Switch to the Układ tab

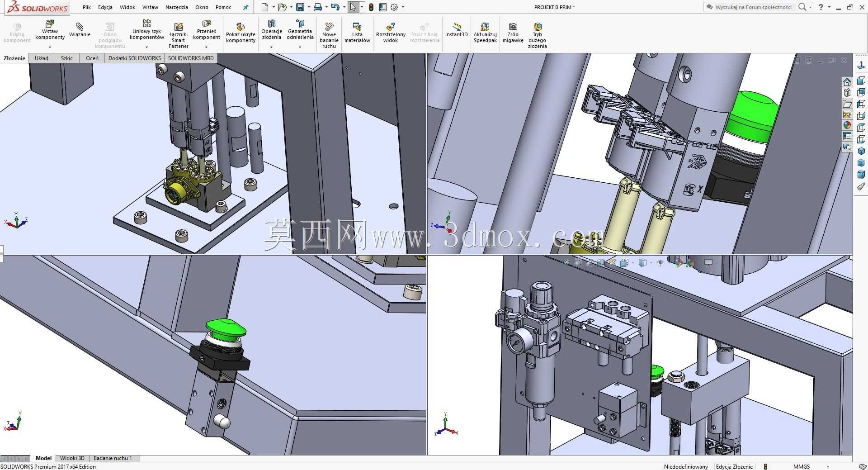click(x=42, y=58)
